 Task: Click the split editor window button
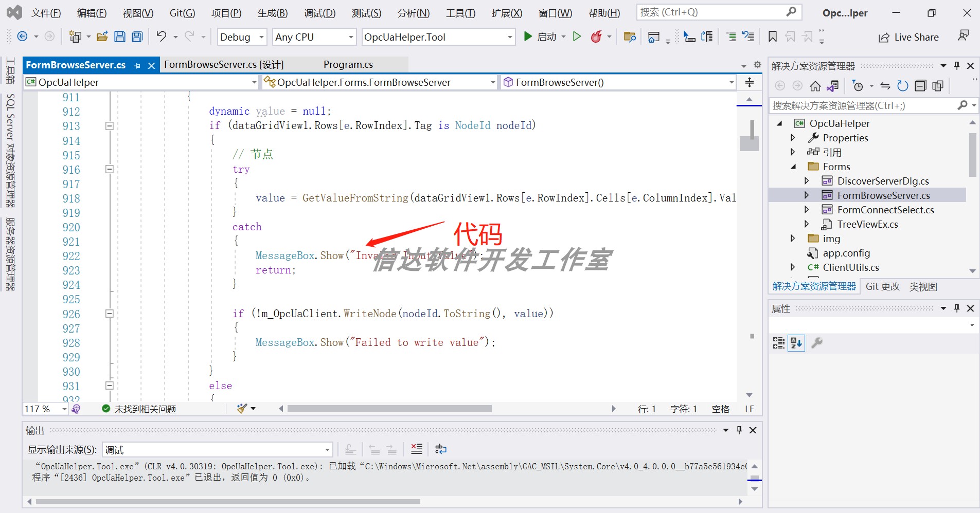coord(750,82)
